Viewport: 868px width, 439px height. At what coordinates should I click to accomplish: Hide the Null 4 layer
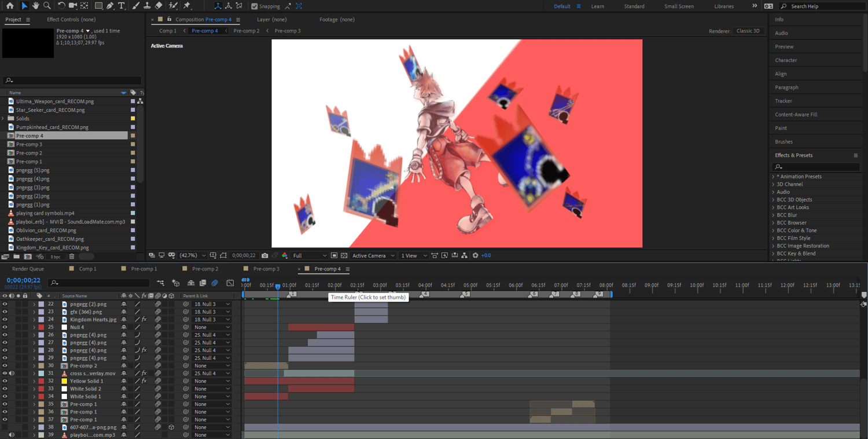(x=5, y=327)
